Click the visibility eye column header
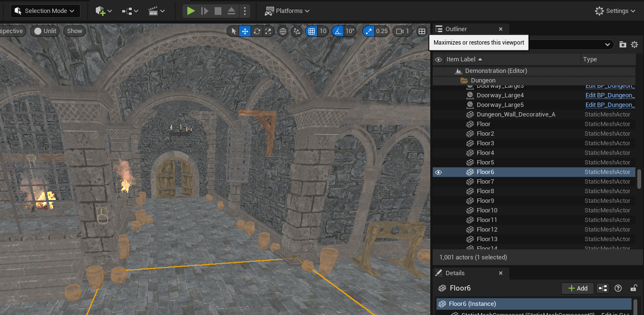The width and height of the screenshot is (644, 315). tap(438, 59)
